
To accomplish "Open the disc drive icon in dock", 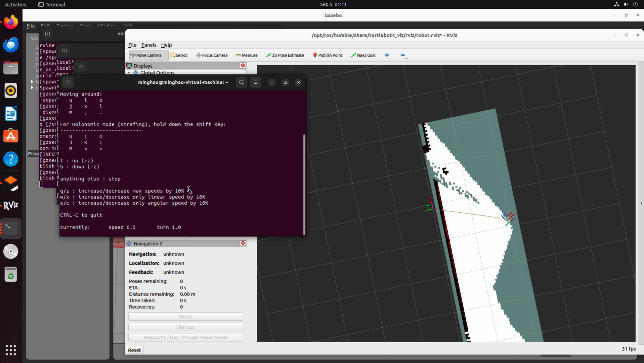I will [x=11, y=251].
